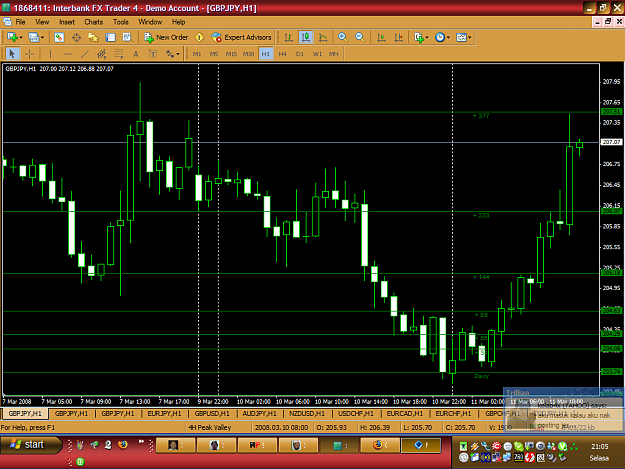Screen dimensions: 625x469
Task: Select the Horizontal Line drawing tool
Action: (x=67, y=53)
